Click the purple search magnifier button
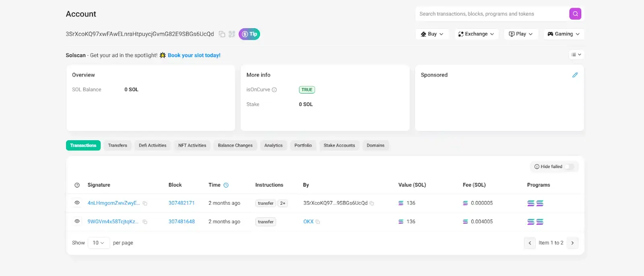 point(575,14)
